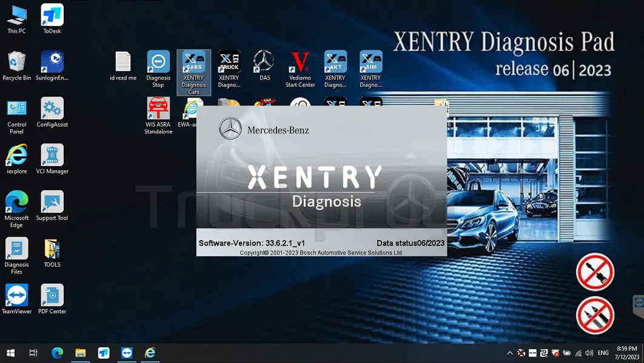
Task: Select the Recycle Bin icon
Action: (x=17, y=65)
